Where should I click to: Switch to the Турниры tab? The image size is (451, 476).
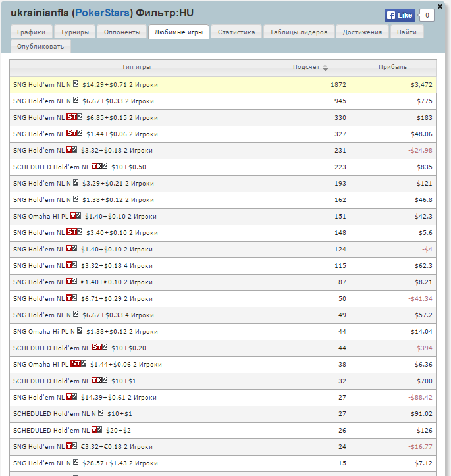[x=74, y=32]
